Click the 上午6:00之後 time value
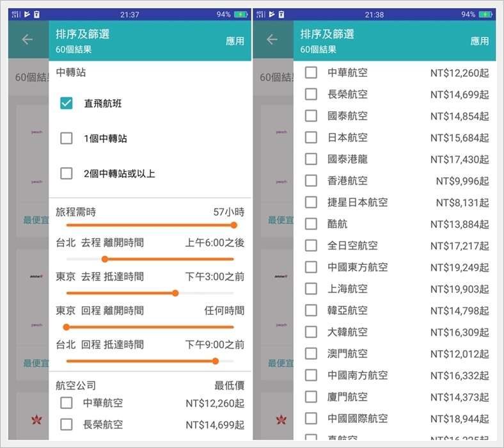The image size is (504, 448). [x=215, y=243]
